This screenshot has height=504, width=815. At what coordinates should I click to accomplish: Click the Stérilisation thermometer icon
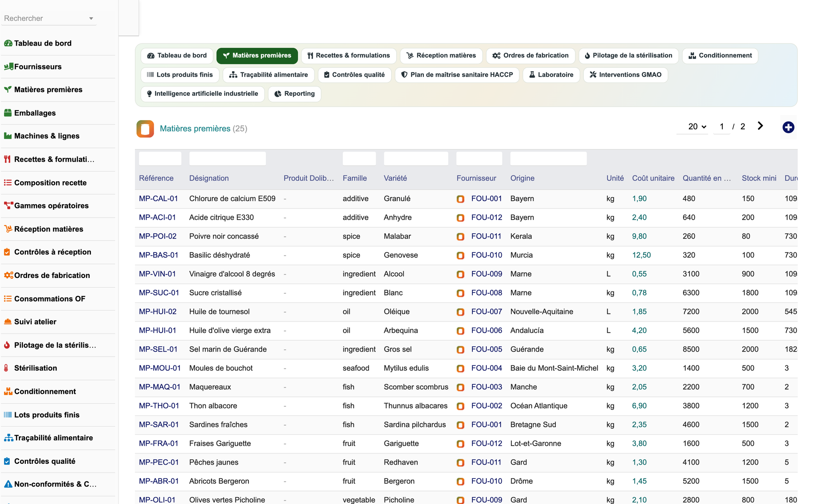pos(6,368)
